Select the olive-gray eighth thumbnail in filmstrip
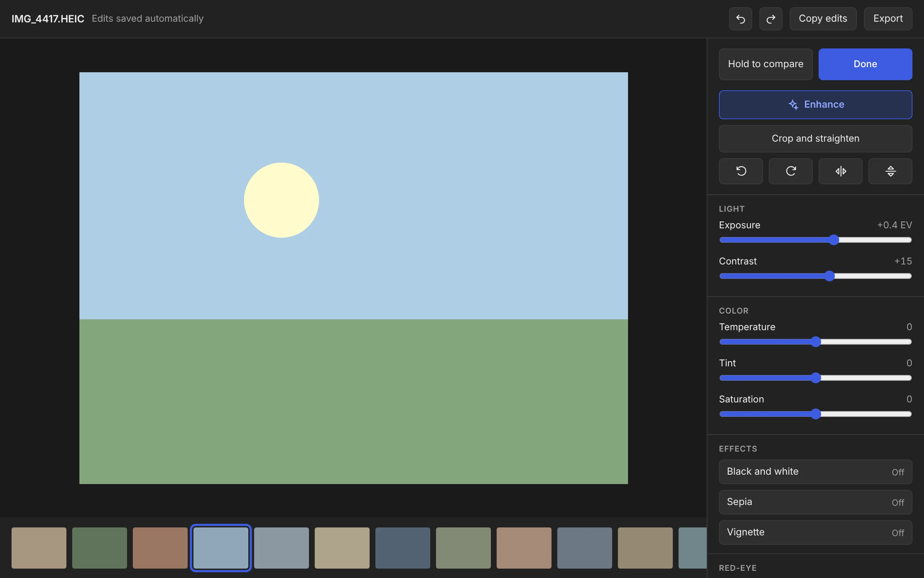The image size is (924, 578). [x=463, y=548]
